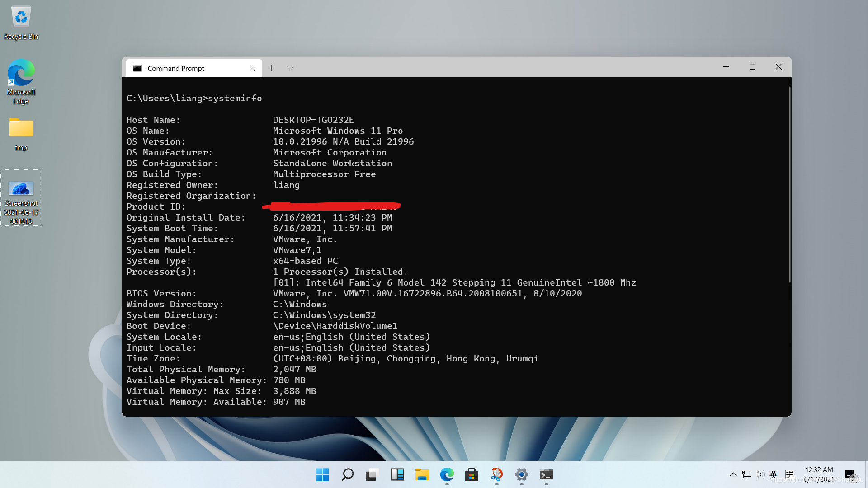868x488 pixels.
Task: Open the notification center icon
Action: 849,474
